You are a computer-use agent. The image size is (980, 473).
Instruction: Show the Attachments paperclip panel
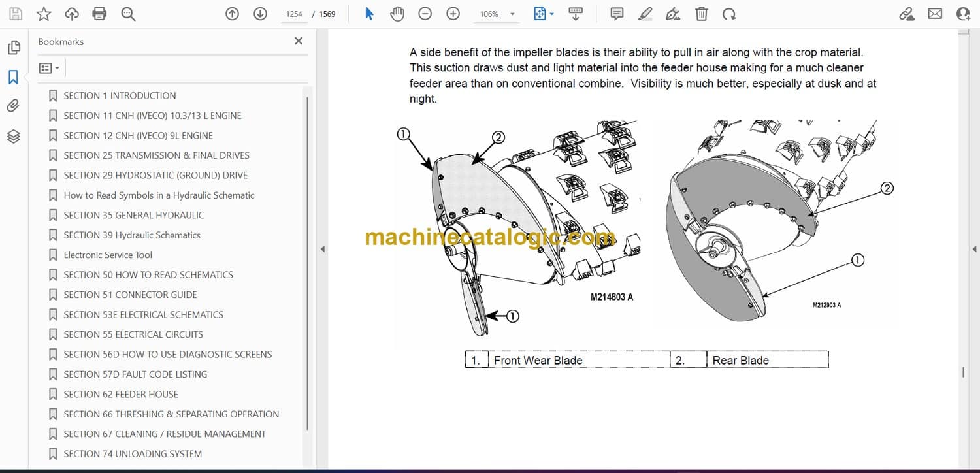(13, 106)
